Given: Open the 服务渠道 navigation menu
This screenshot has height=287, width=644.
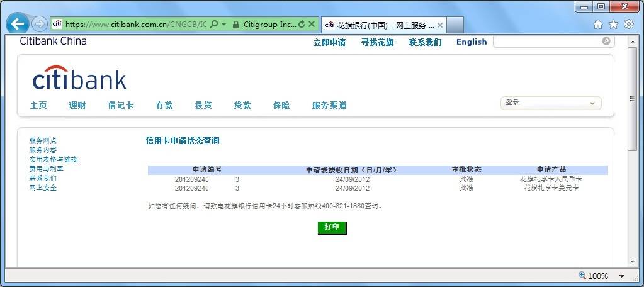Looking at the screenshot, I should point(329,106).
